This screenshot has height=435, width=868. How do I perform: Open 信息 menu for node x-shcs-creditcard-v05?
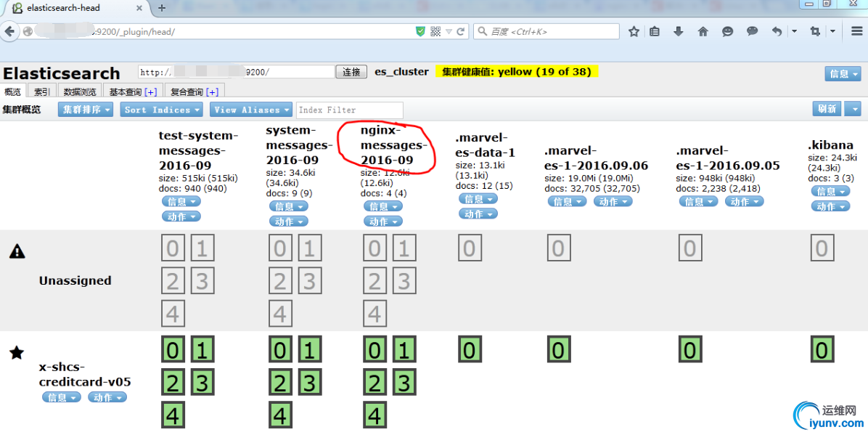click(x=62, y=397)
